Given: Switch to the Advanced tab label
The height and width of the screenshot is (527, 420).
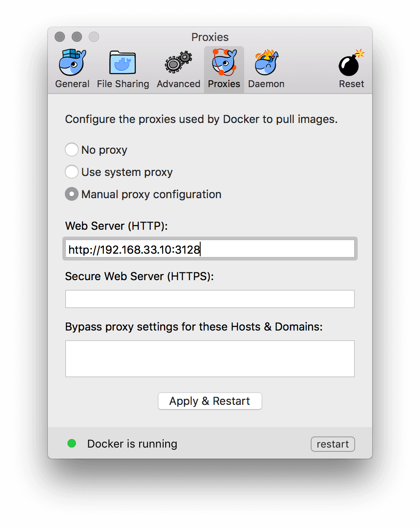Looking at the screenshot, I should 178,84.
